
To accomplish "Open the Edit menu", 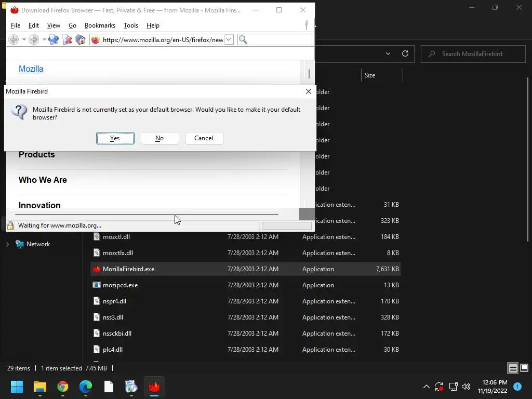I will [x=34, y=25].
